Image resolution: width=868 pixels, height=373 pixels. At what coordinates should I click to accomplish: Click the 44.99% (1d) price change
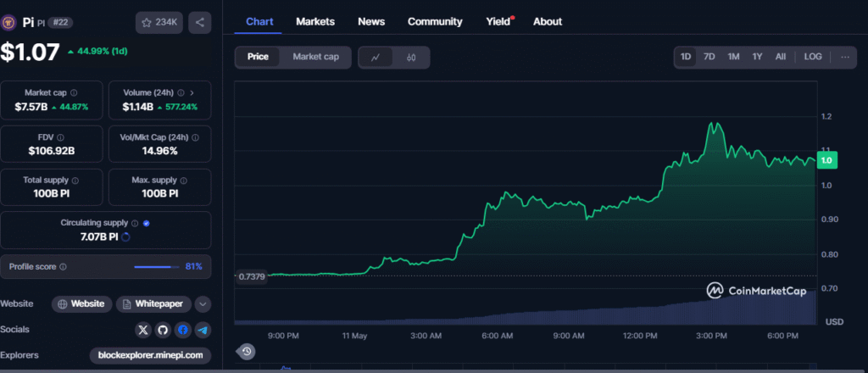(x=97, y=52)
